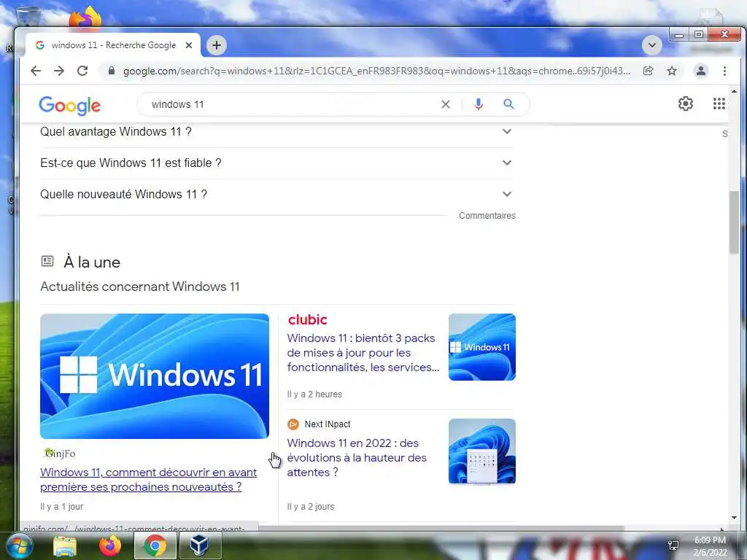Click the clubic source logo
The image size is (747, 560).
click(307, 319)
